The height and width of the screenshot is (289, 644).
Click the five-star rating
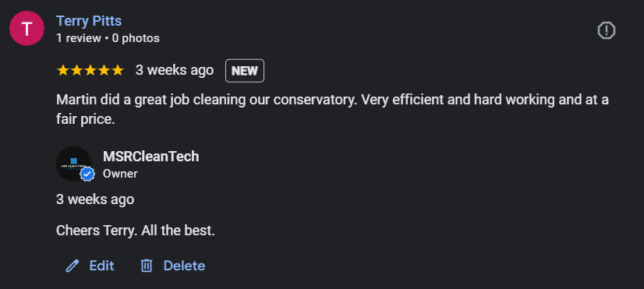tap(90, 71)
